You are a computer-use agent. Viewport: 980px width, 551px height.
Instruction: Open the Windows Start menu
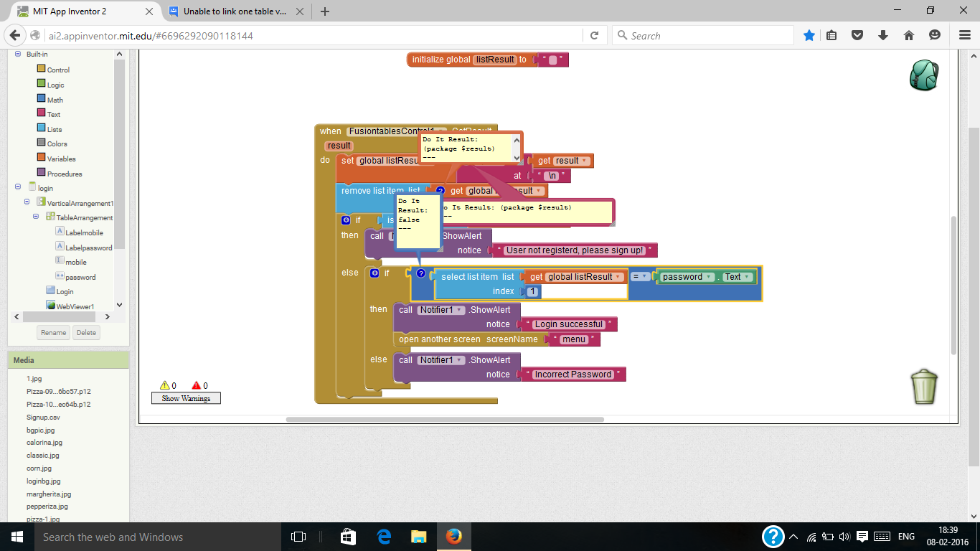pyautogui.click(x=17, y=537)
